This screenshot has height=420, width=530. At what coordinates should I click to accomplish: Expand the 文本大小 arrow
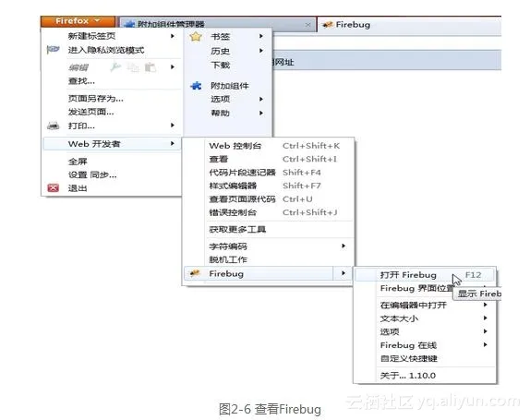tap(485, 318)
